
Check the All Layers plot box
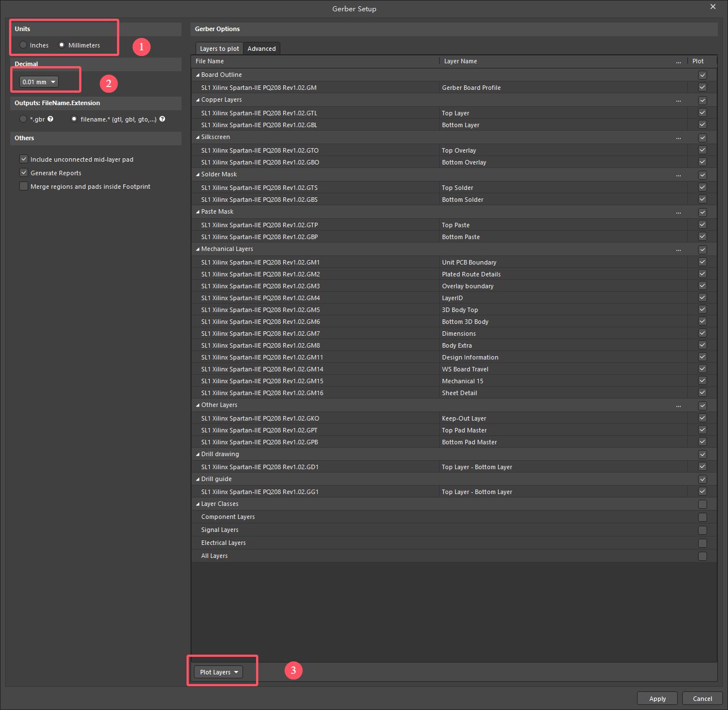click(703, 556)
